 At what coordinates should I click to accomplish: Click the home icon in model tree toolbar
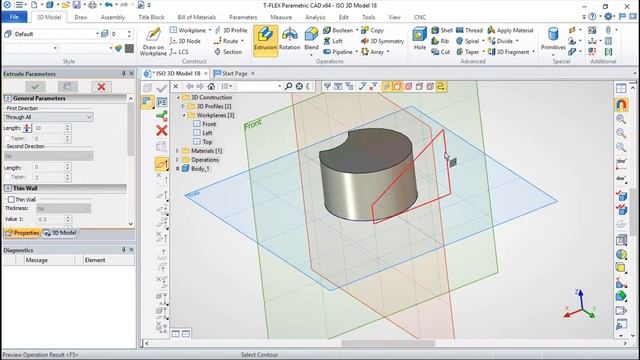[211, 86]
